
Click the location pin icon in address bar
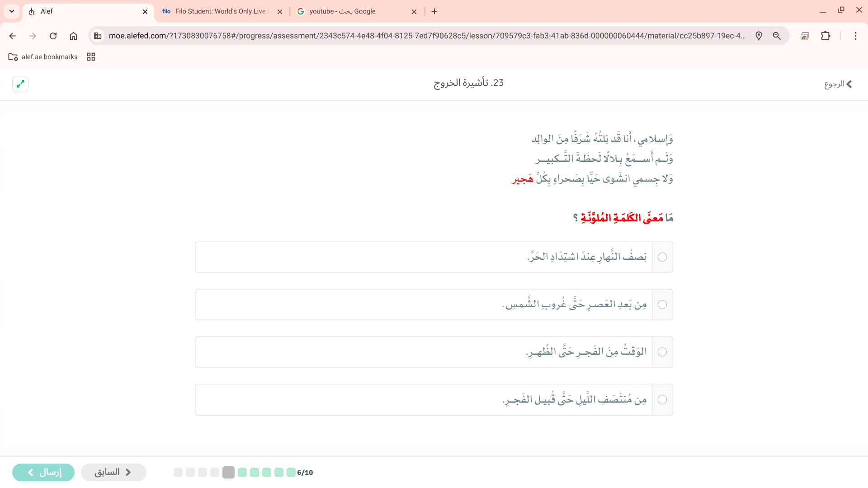pos(759,36)
